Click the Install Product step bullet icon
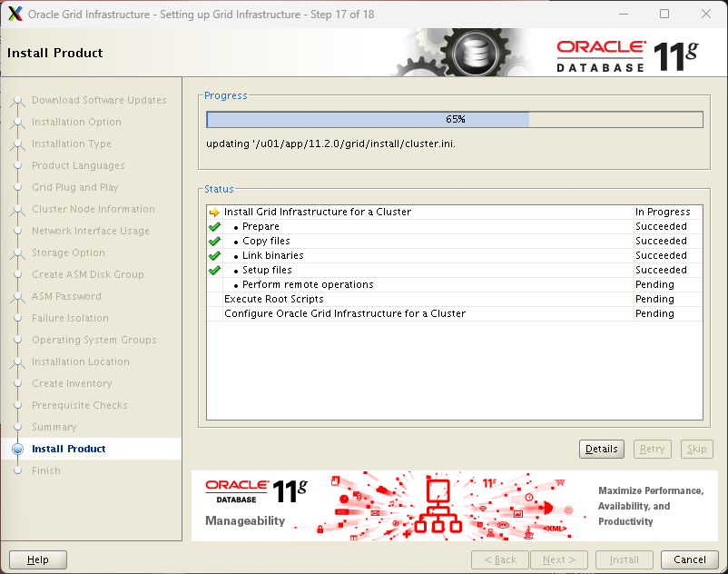Viewport: 728px width, 574px height. 17,449
